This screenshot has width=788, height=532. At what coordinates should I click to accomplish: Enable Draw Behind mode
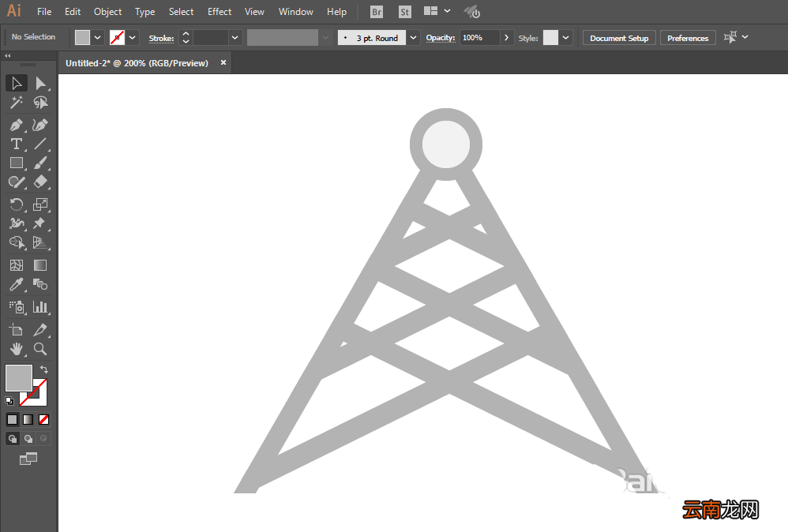[28, 439]
